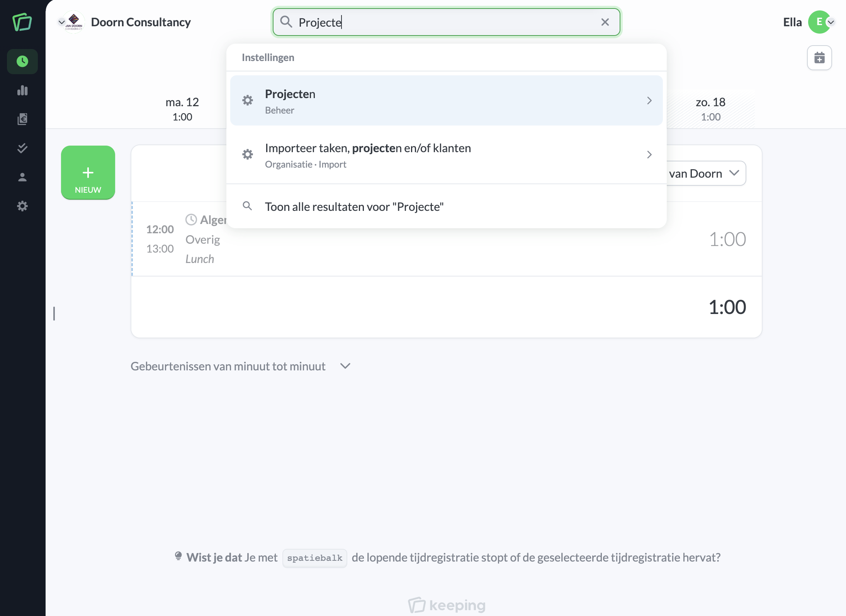Click the 13:00 end time
The height and width of the screenshot is (616, 846).
tap(160, 249)
